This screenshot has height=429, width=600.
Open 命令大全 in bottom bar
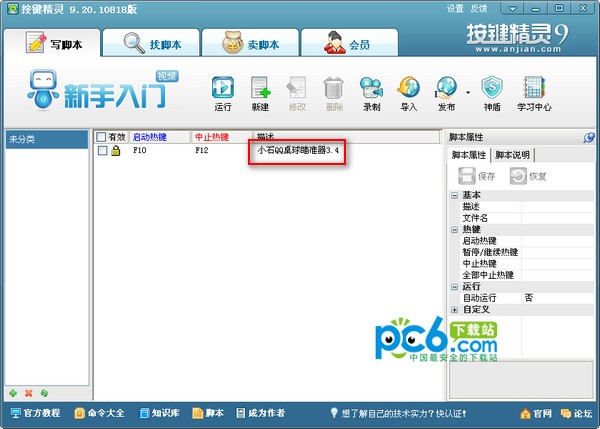[x=99, y=413]
